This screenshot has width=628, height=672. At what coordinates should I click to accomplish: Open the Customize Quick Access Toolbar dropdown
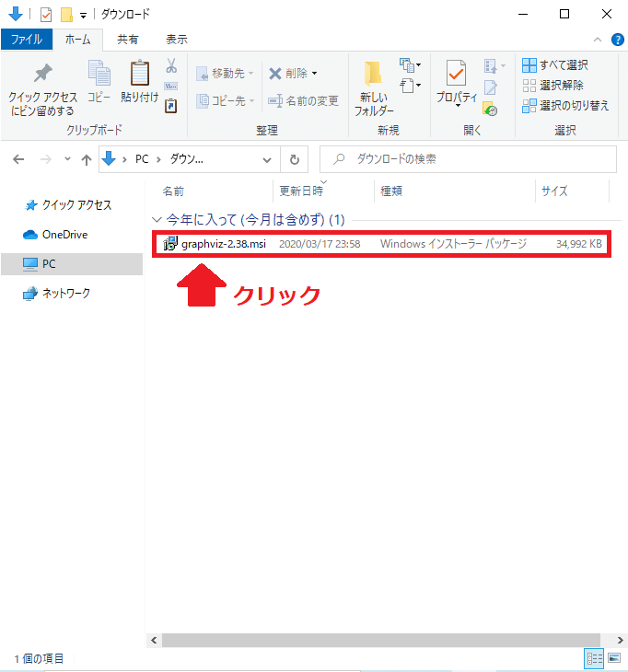click(83, 16)
